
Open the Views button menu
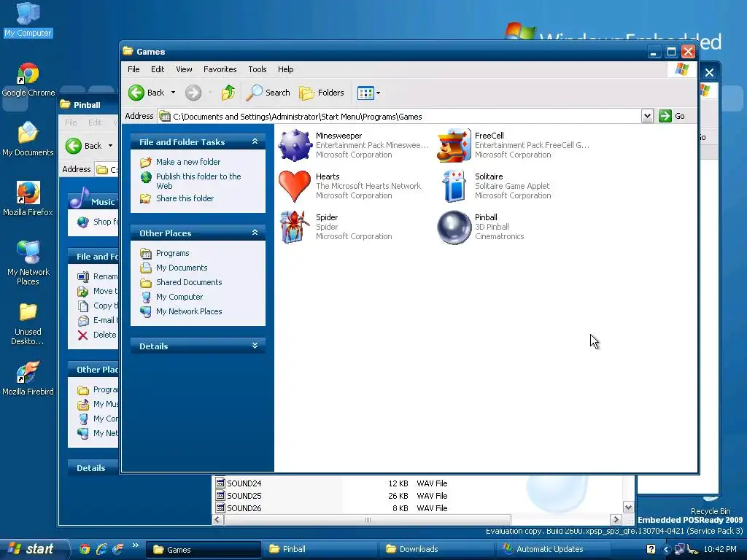coord(368,93)
